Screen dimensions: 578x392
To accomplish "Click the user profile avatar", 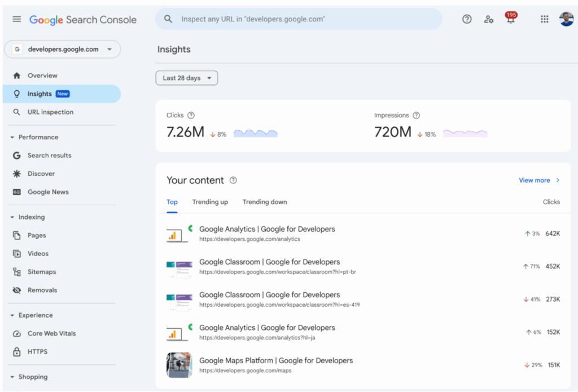I will (566, 19).
